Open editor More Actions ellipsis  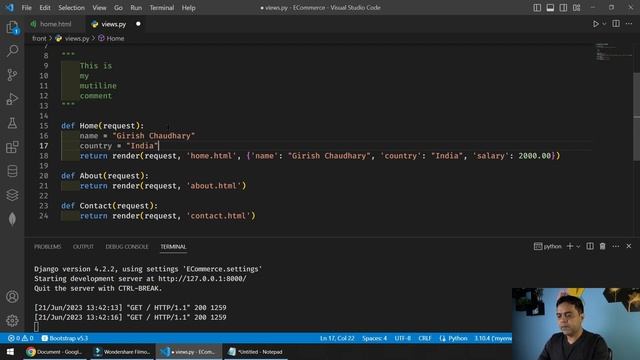click(x=629, y=24)
